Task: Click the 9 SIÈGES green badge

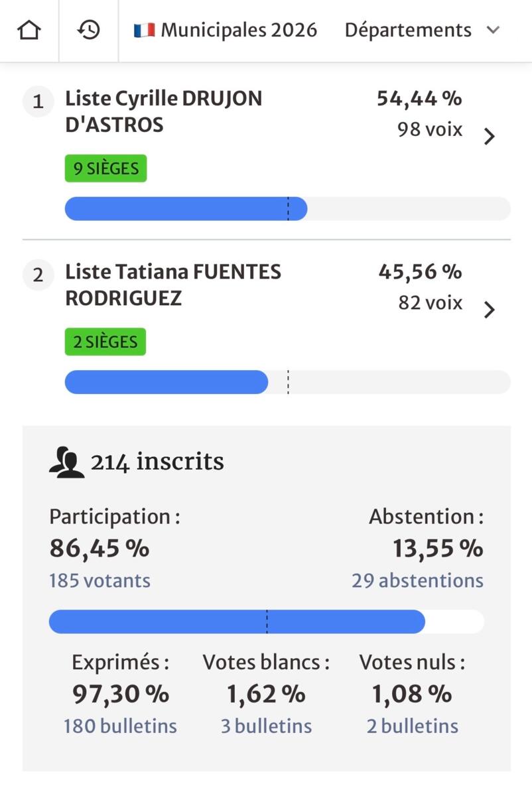Action: click(105, 168)
